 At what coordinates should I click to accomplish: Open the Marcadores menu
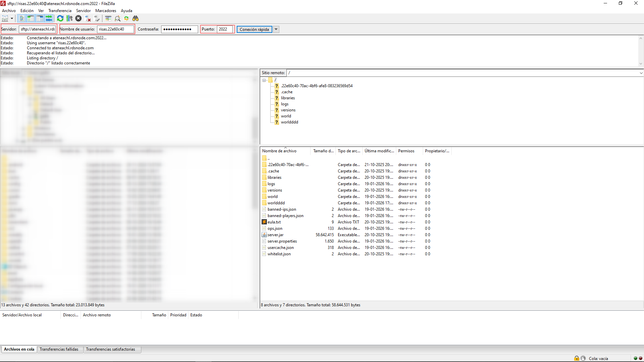pyautogui.click(x=106, y=11)
